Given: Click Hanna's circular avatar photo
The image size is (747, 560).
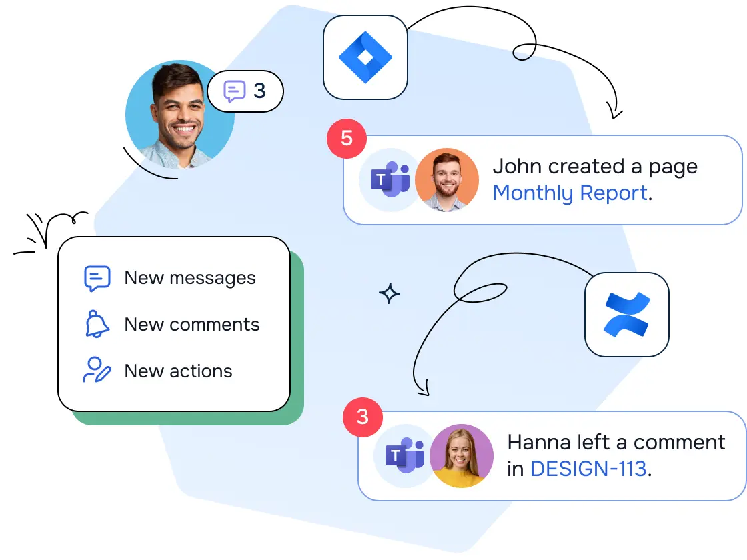Looking at the screenshot, I should [462, 455].
